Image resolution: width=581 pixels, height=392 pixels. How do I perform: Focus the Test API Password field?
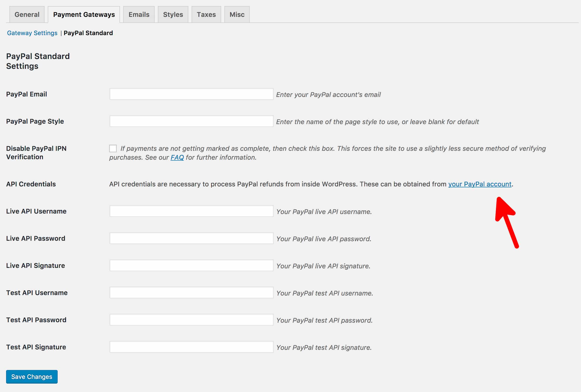point(191,320)
